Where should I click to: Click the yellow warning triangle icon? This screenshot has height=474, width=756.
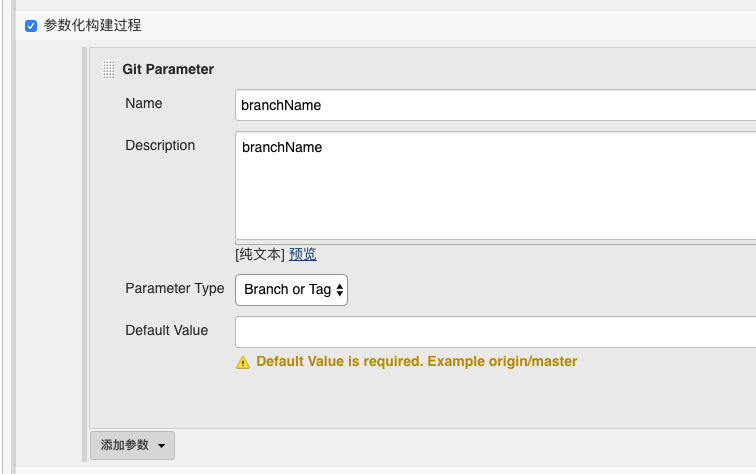tap(243, 362)
